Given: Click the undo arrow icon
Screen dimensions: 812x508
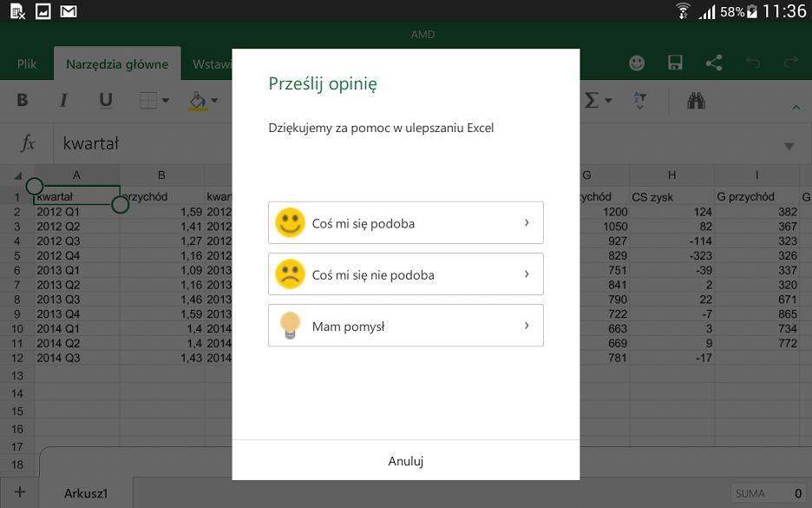Looking at the screenshot, I should [x=753, y=61].
